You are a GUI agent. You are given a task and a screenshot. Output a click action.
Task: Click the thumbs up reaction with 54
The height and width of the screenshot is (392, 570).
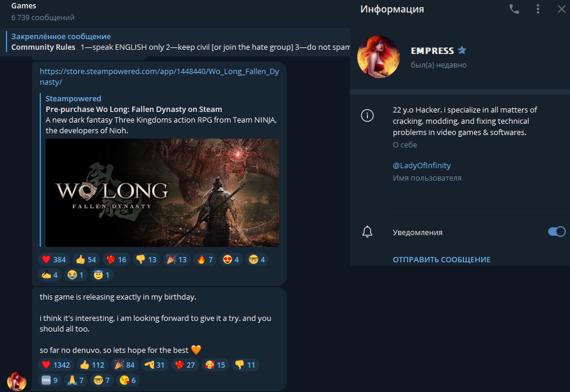click(x=88, y=260)
